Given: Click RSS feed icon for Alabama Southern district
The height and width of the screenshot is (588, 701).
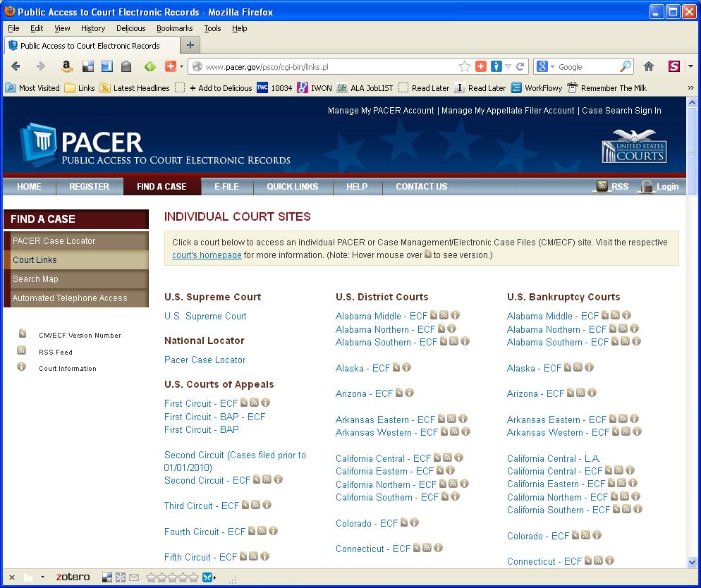Looking at the screenshot, I should click(x=453, y=341).
